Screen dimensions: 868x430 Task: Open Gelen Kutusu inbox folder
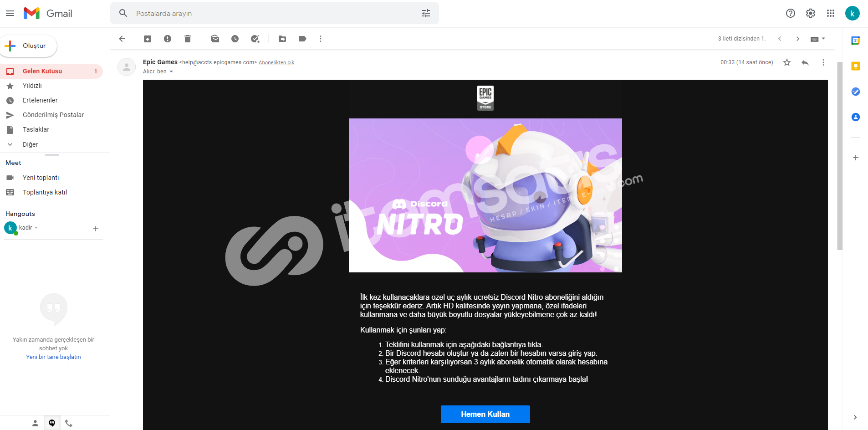(51, 71)
